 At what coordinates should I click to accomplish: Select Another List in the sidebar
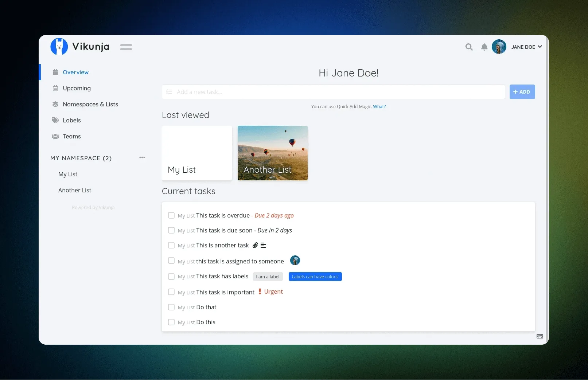[x=75, y=190]
